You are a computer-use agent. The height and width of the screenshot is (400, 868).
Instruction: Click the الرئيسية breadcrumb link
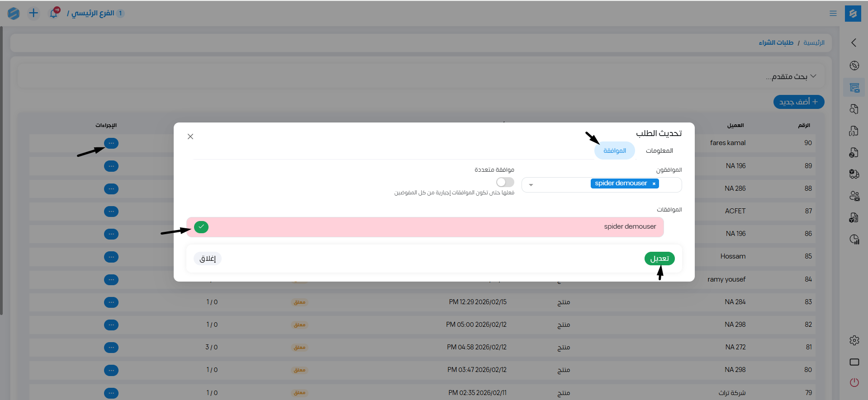coord(814,42)
